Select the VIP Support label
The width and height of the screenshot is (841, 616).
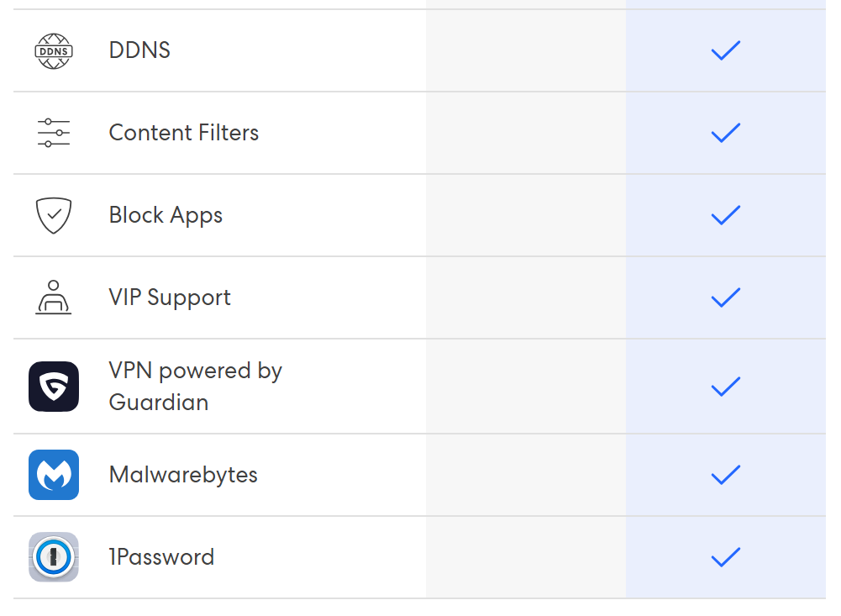point(170,297)
